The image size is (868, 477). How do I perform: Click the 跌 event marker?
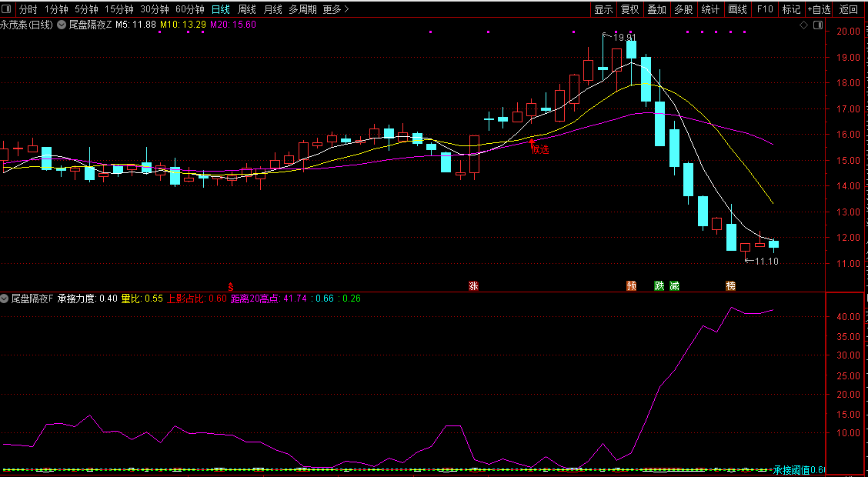[x=659, y=286]
